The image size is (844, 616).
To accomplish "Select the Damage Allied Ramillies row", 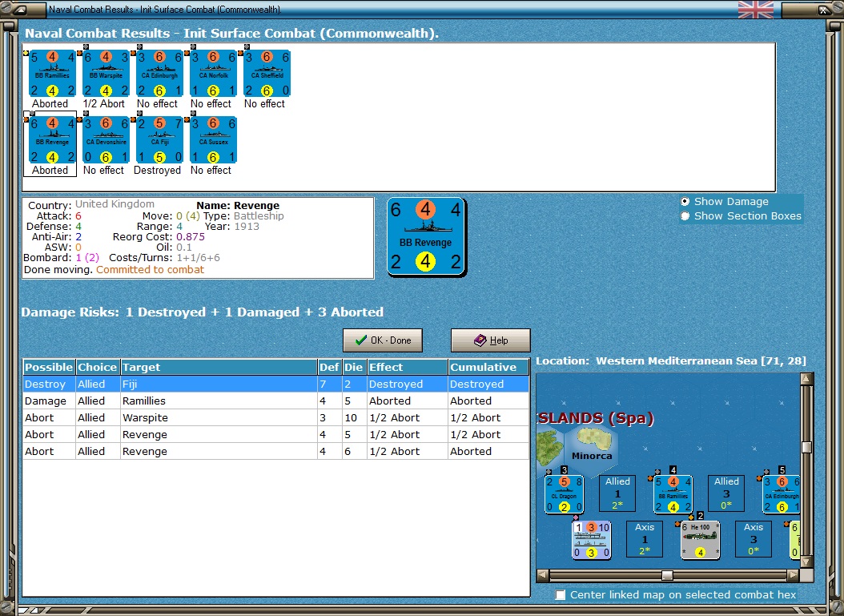I will click(x=275, y=401).
